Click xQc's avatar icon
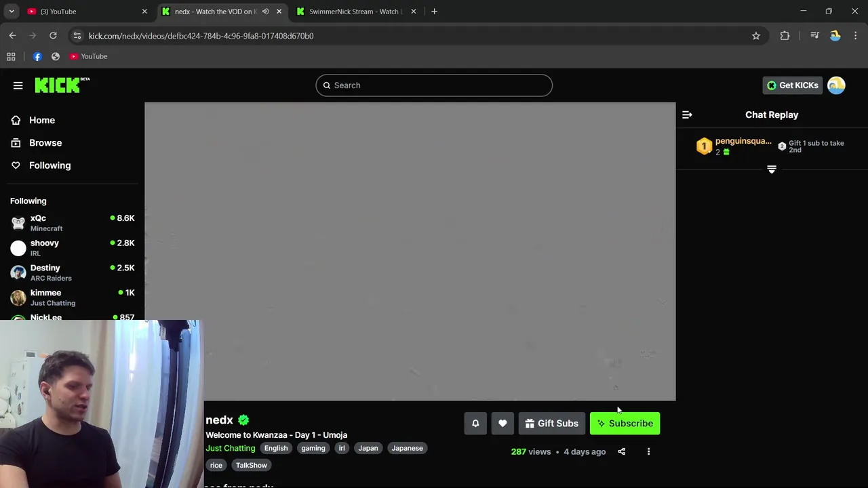Screen dimensions: 868x488 click(18, 223)
